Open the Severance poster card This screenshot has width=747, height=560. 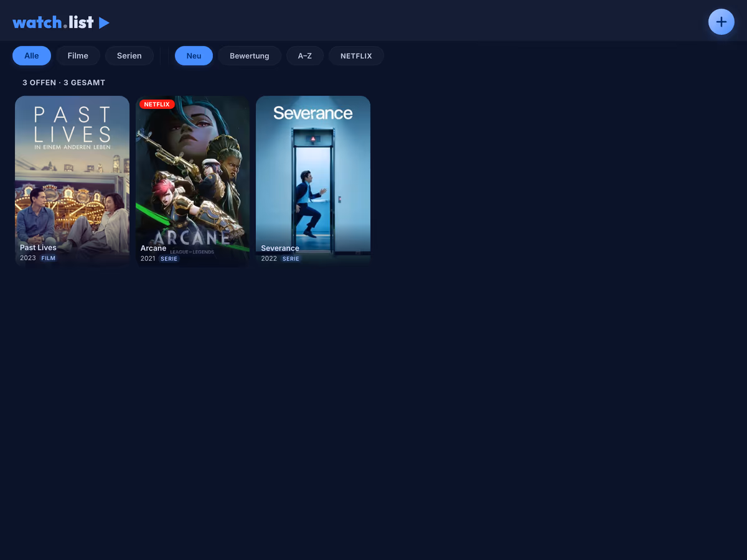point(313,182)
